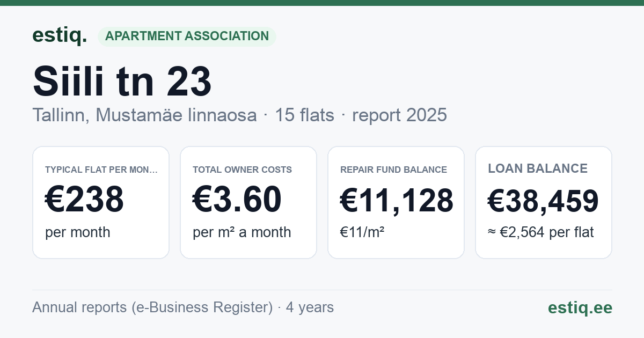Select the APARTMENT ASSOCIATION badge
This screenshot has width=644, height=338.
(x=187, y=36)
